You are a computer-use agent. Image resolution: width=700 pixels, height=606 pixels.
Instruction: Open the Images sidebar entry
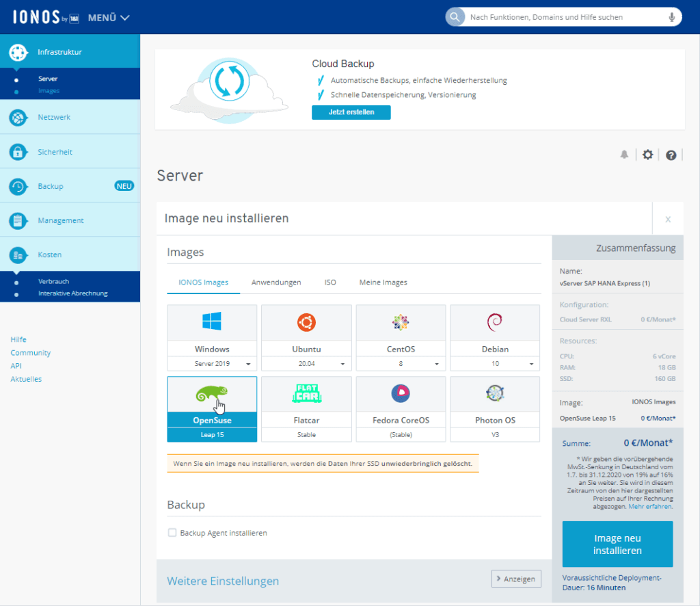tap(49, 91)
